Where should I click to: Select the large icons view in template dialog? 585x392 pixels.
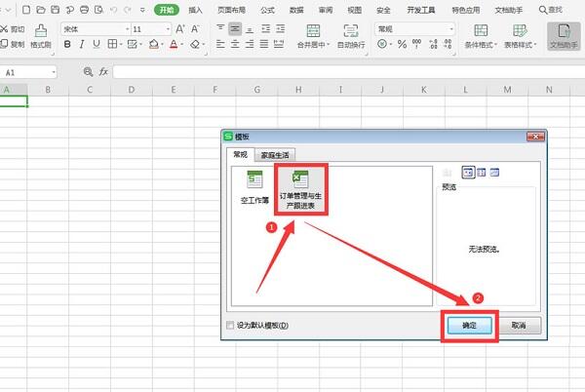click(x=468, y=173)
